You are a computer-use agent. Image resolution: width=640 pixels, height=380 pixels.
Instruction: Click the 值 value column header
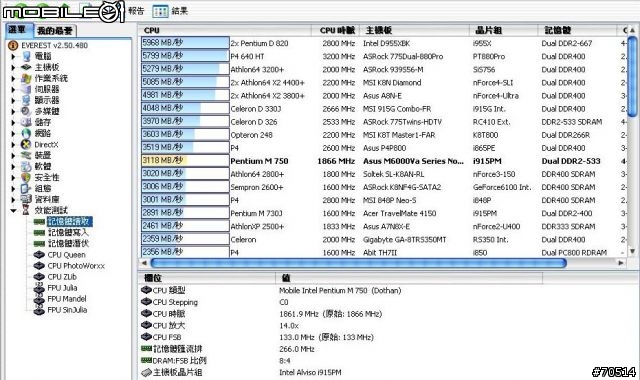coord(409,278)
